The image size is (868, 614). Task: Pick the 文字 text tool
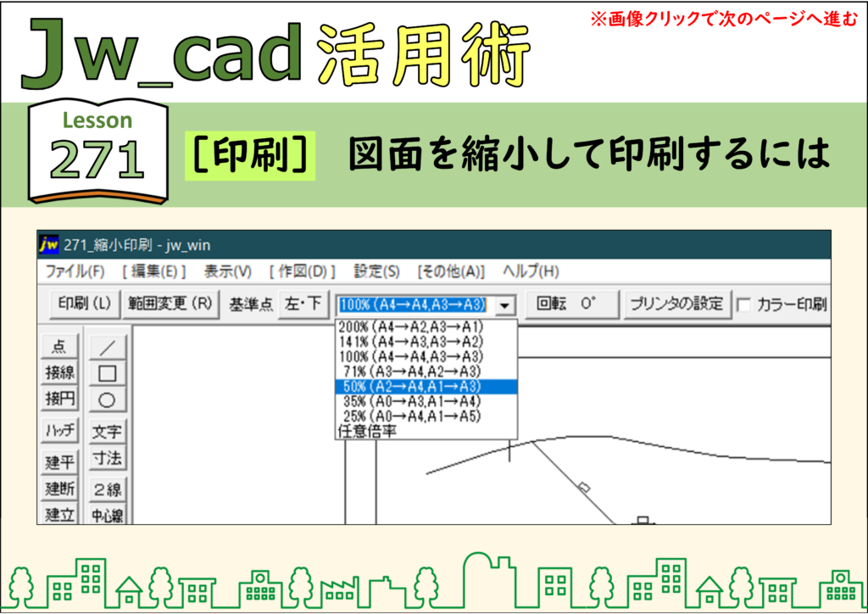(107, 432)
